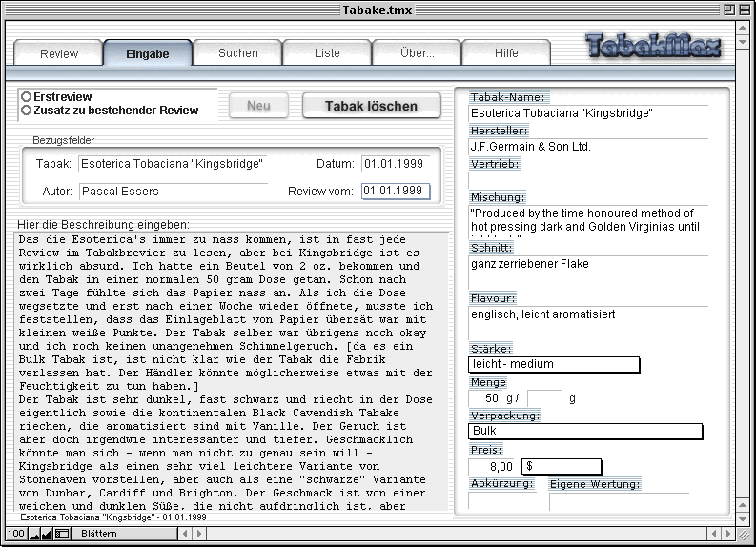This screenshot has height=547, width=756.
Task: Click the Mischung text field
Action: coord(588,221)
